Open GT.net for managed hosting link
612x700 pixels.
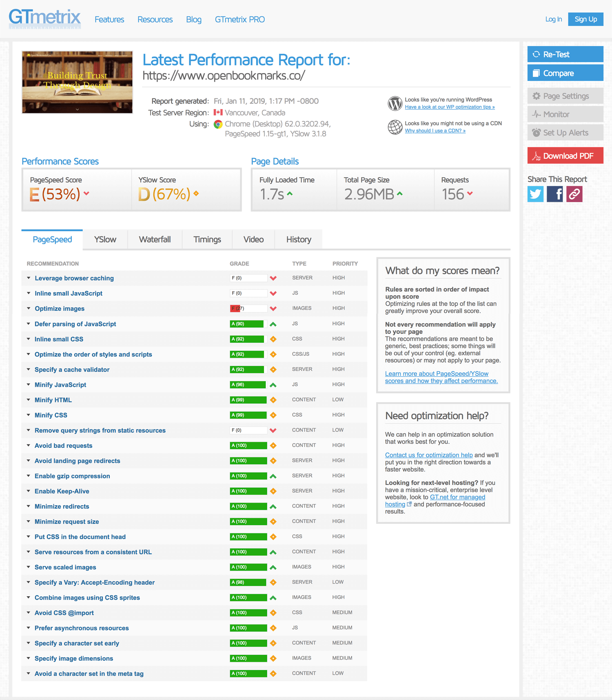(457, 497)
